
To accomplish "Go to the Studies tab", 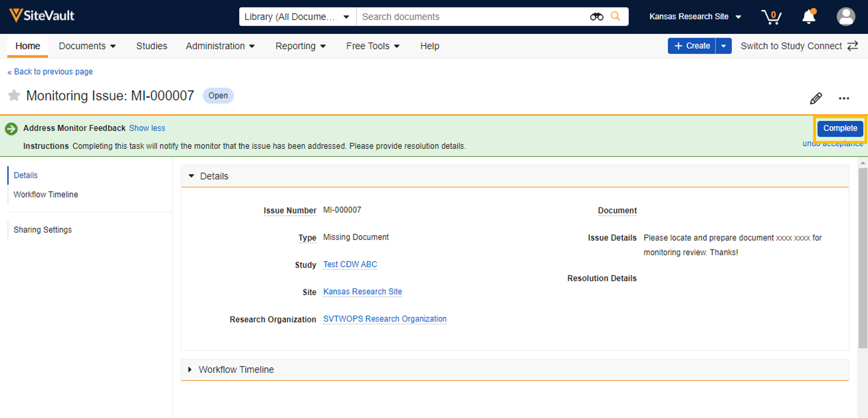I will [151, 46].
